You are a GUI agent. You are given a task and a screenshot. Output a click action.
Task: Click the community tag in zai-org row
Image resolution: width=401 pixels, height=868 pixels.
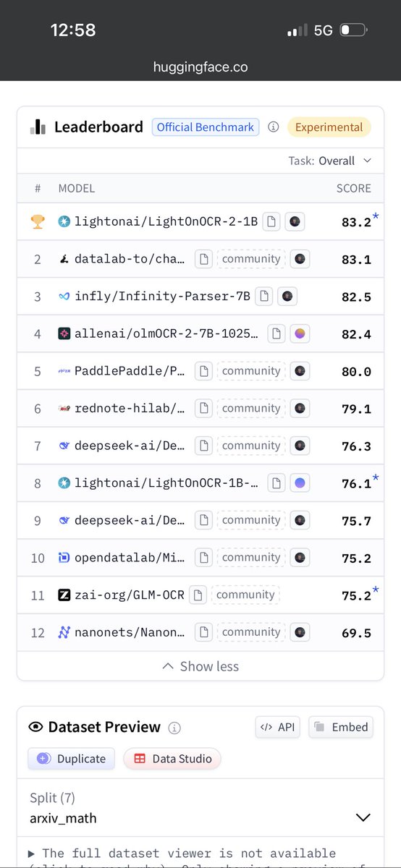(x=245, y=595)
